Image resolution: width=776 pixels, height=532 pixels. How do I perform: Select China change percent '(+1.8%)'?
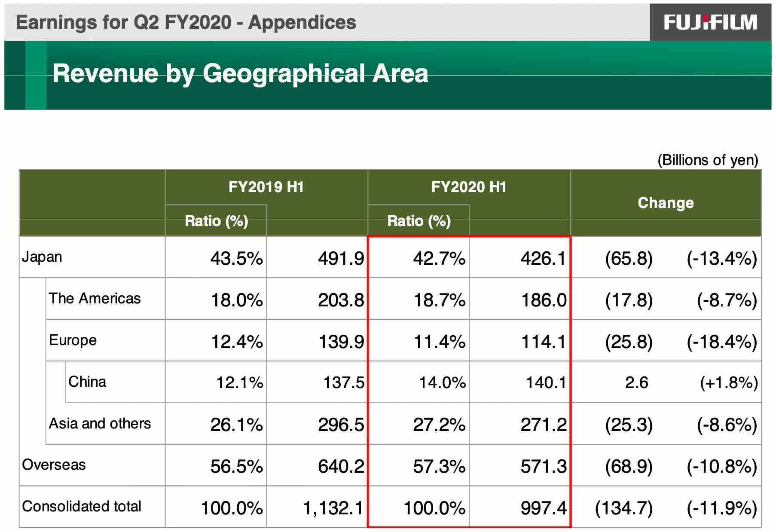pos(729,382)
